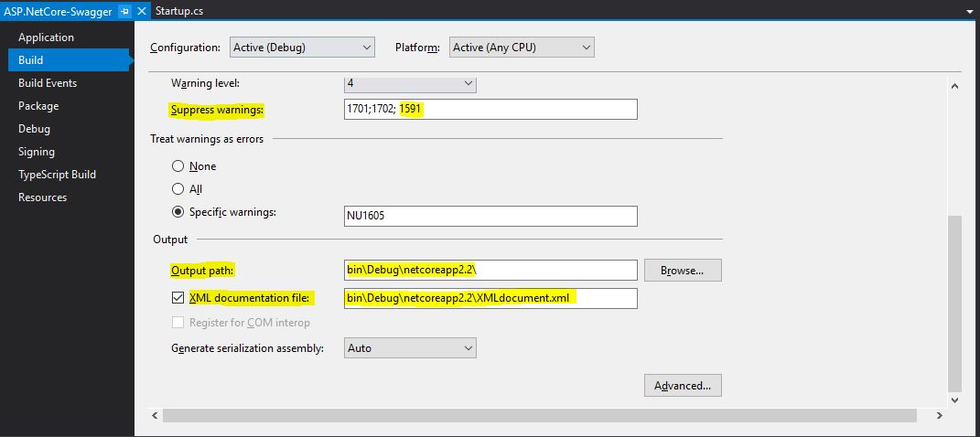Click horizontal scrollbar left arrow

coord(156,415)
